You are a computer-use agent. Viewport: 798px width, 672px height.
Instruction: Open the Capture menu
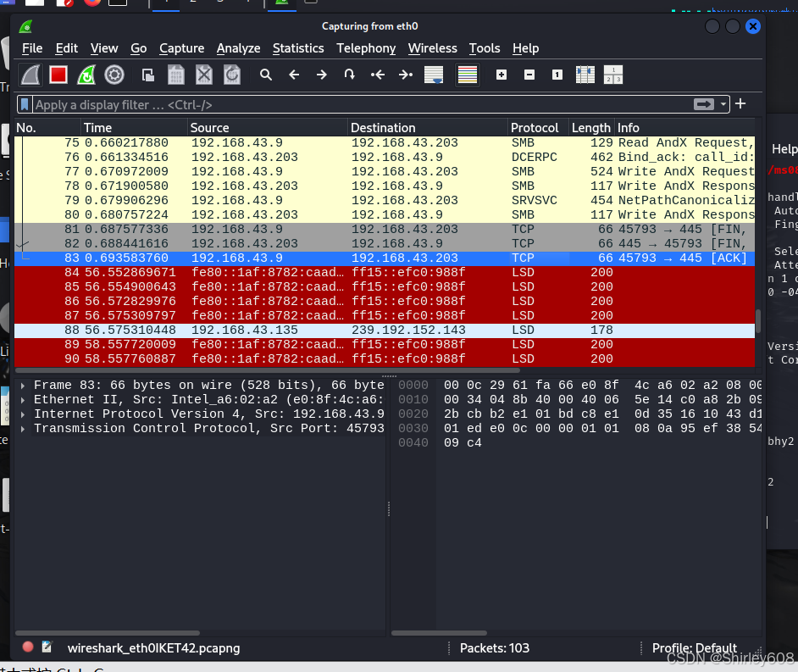point(181,48)
